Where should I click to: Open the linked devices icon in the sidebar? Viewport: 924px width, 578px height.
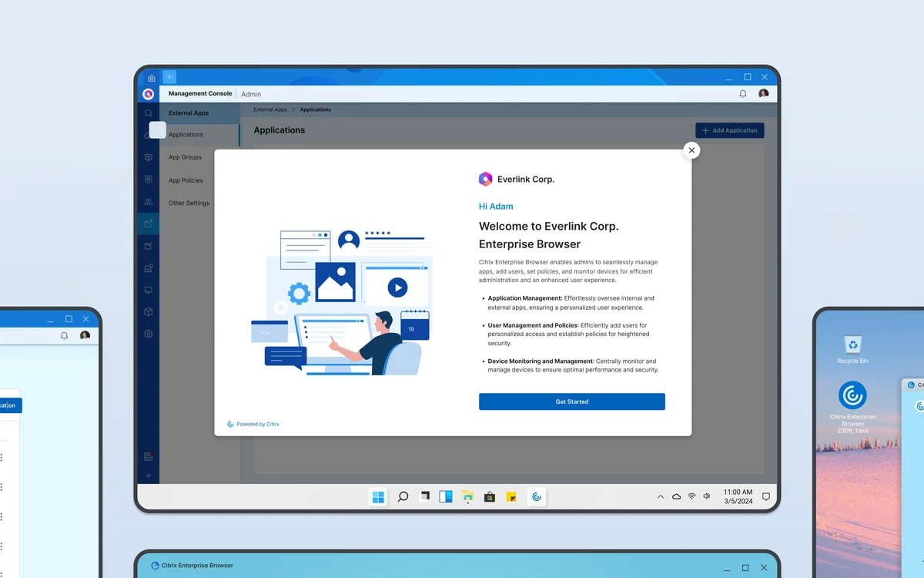(149, 268)
